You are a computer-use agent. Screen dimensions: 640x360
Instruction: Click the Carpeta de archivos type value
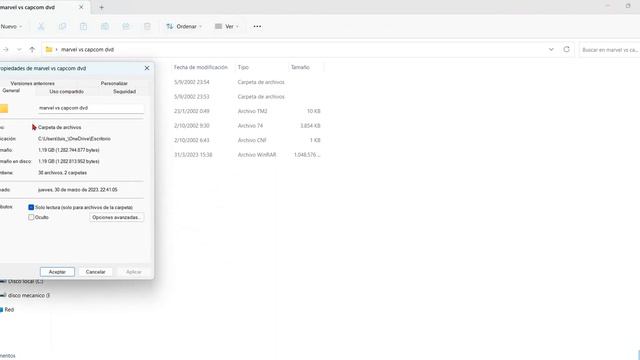click(x=59, y=127)
